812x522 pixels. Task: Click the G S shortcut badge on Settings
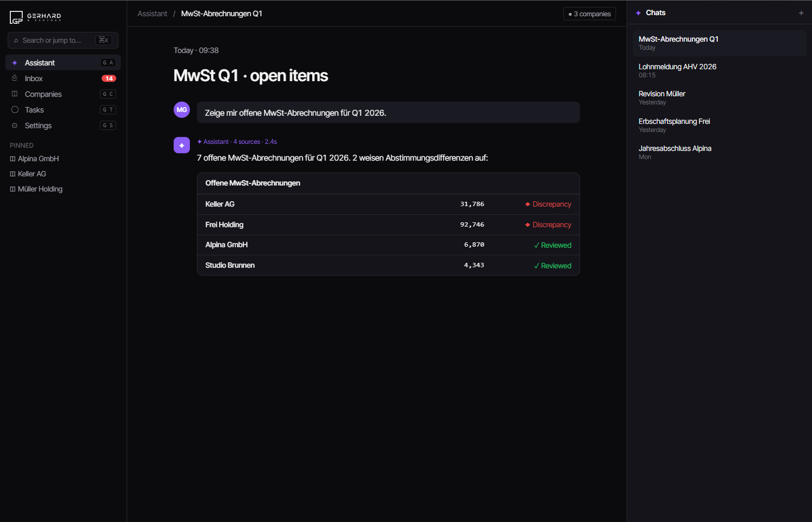pyautogui.click(x=108, y=125)
